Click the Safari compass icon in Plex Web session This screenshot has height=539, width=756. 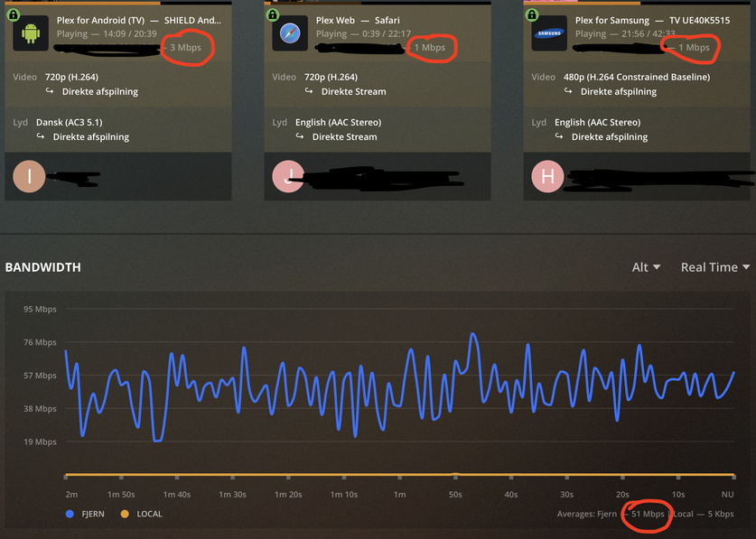tap(290, 33)
